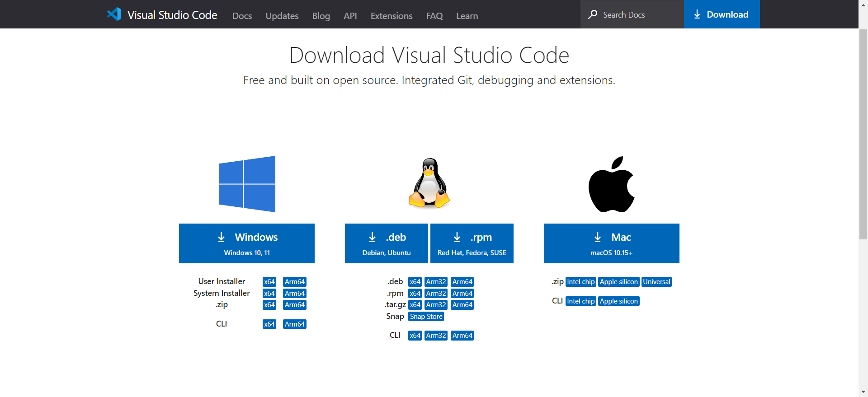Select User Installer x64 download

[x=269, y=282]
